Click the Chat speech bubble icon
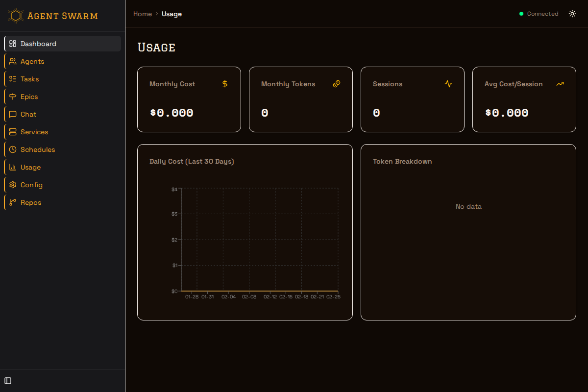Screen dimensions: 588x392 [13, 114]
